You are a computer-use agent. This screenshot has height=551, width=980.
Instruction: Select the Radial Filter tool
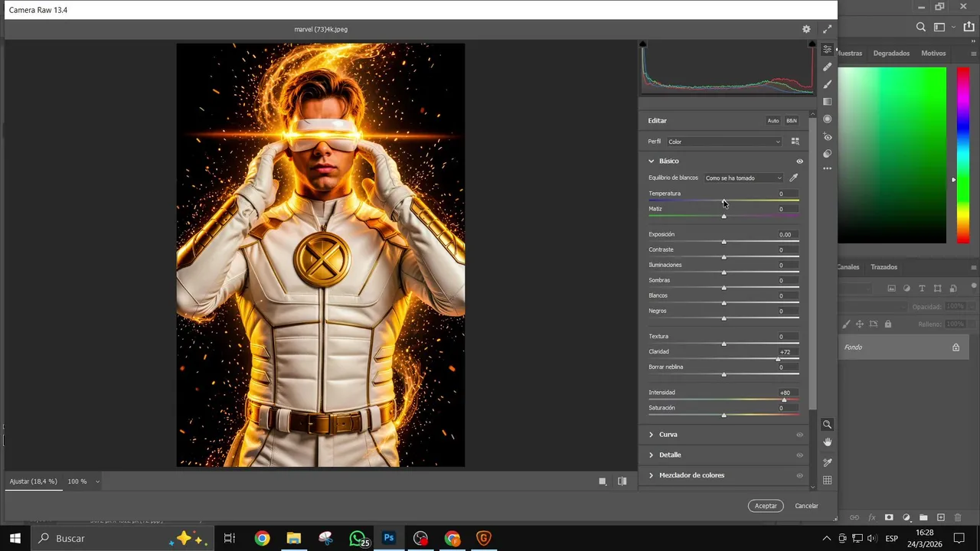[x=828, y=119]
